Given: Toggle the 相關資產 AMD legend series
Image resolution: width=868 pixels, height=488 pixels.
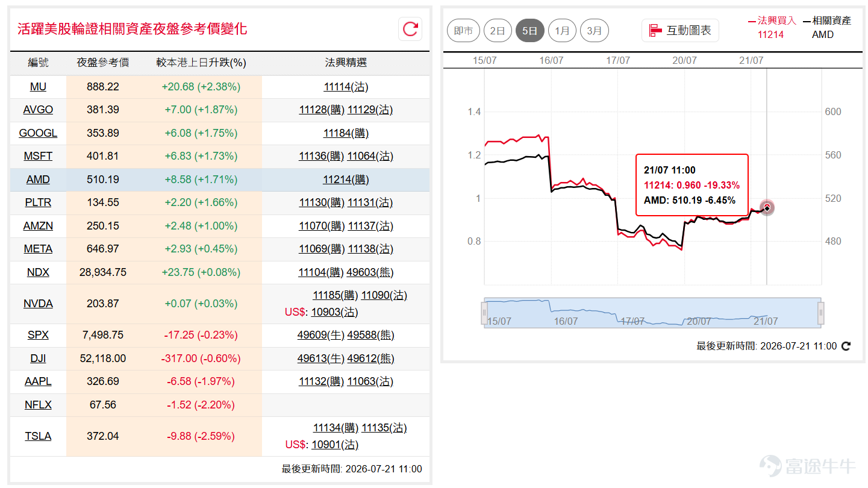Looking at the screenshot, I should 827,28.
